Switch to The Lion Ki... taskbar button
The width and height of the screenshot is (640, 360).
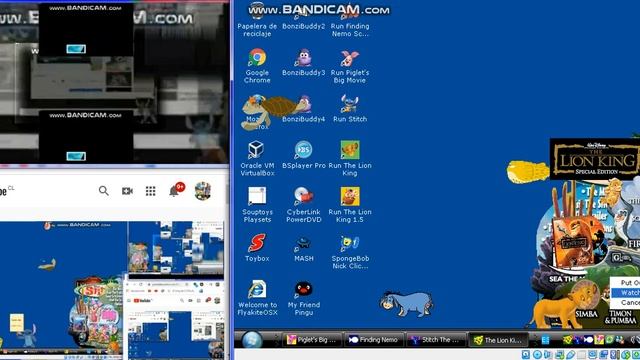coord(498,340)
